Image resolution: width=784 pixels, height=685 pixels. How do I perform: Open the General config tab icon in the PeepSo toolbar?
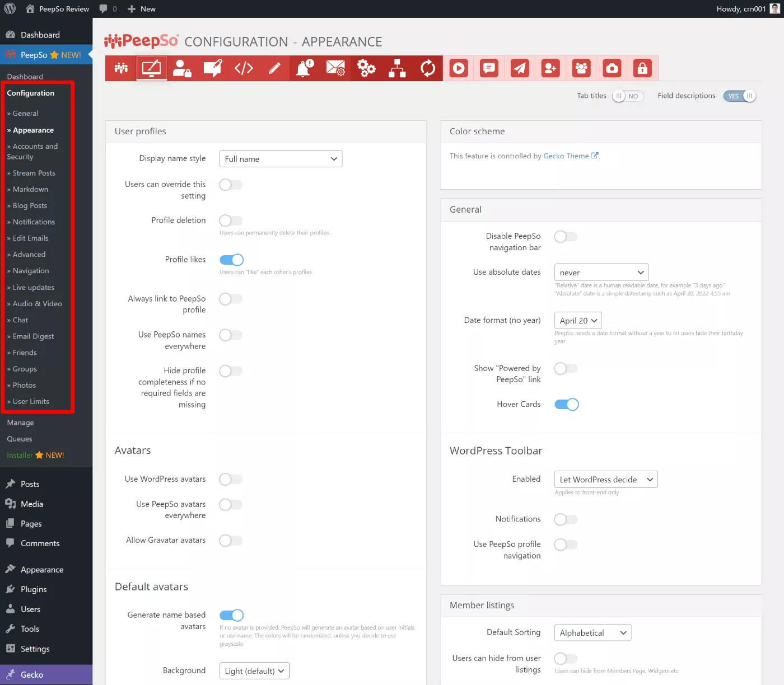pyautogui.click(x=121, y=68)
